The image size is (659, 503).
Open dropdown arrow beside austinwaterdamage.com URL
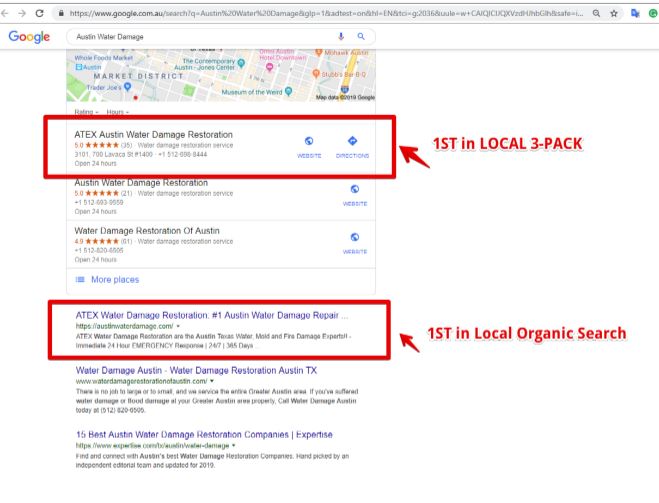coord(178,326)
